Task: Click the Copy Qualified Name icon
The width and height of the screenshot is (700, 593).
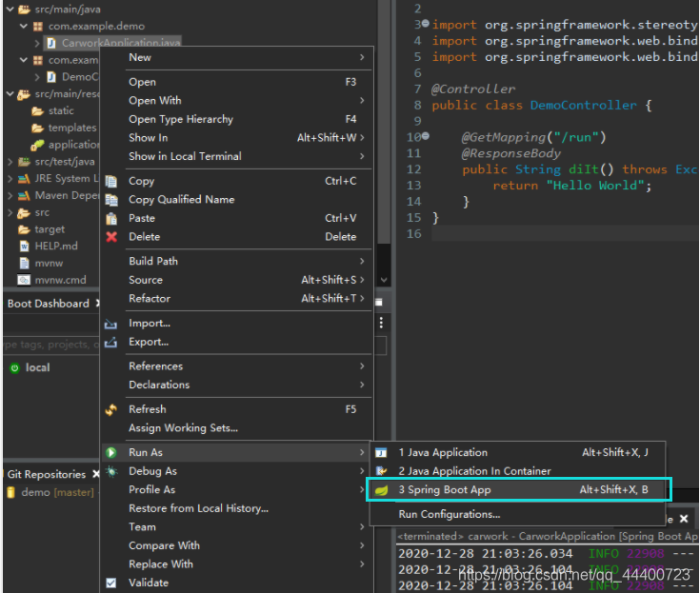Action: point(111,200)
